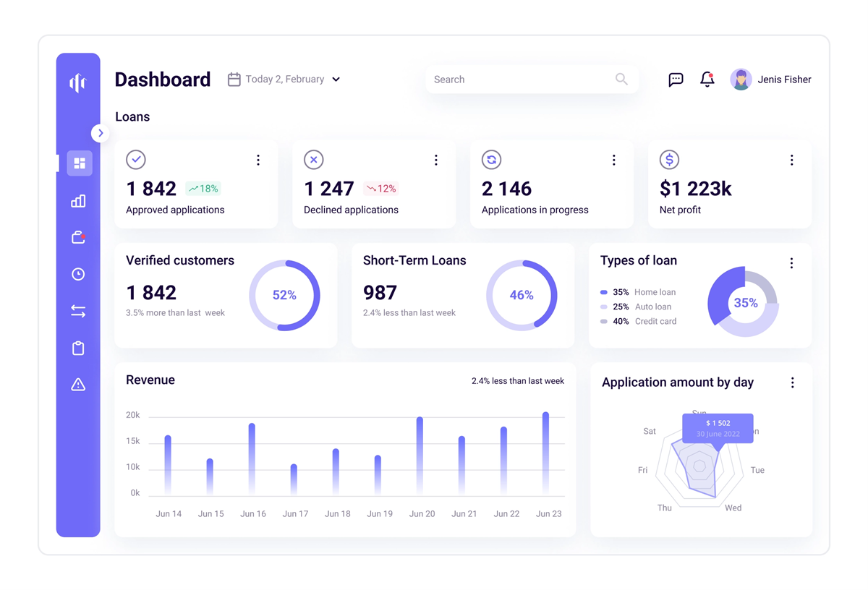The image size is (868, 590).
Task: Open the wallet icon with red notification dot
Action: coord(78,237)
